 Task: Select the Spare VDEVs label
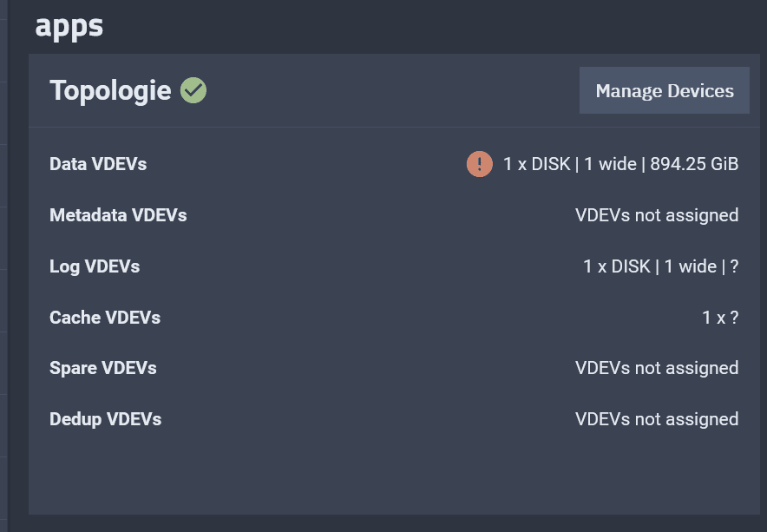102,368
